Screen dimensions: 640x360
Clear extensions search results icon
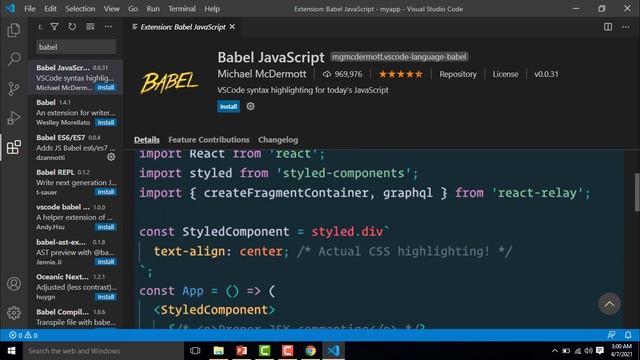coord(90,27)
